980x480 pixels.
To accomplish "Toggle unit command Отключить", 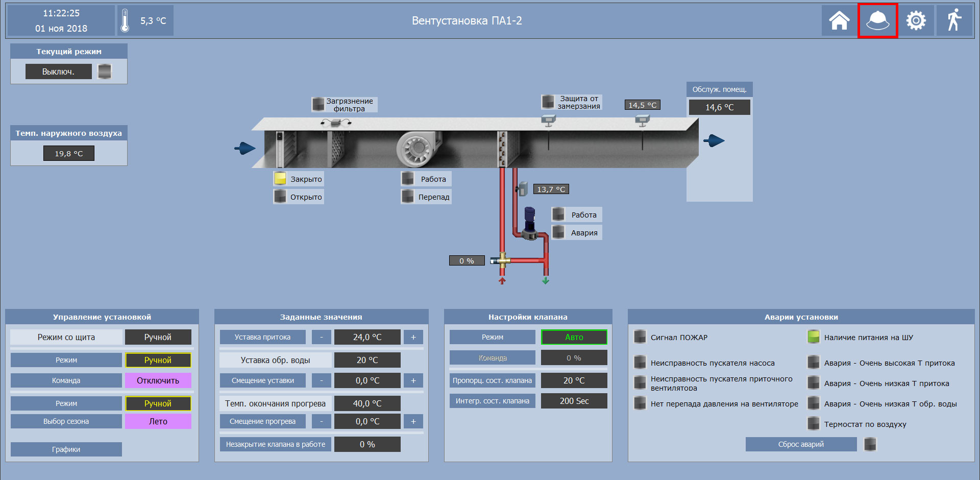I will pos(158,380).
